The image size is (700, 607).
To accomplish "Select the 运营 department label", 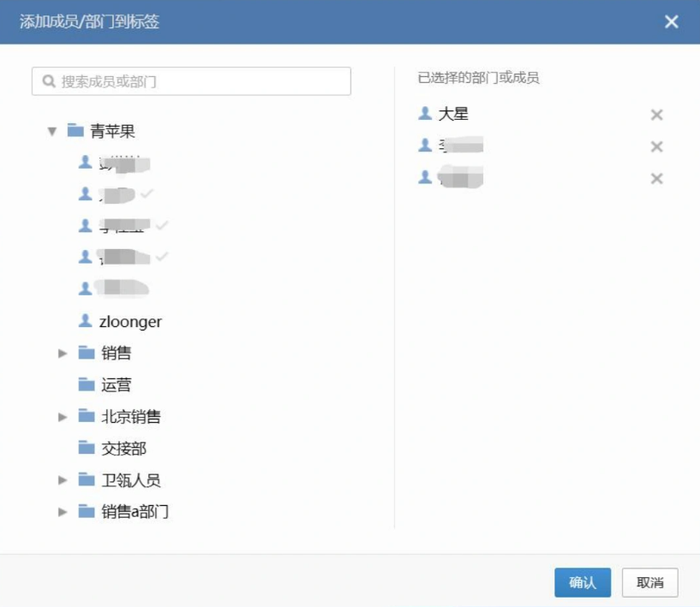I will coord(116,385).
